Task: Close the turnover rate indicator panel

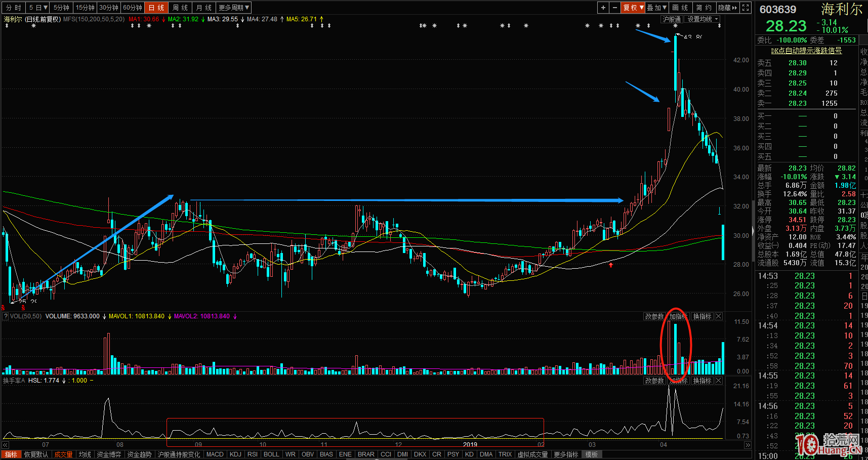Action: [719, 381]
